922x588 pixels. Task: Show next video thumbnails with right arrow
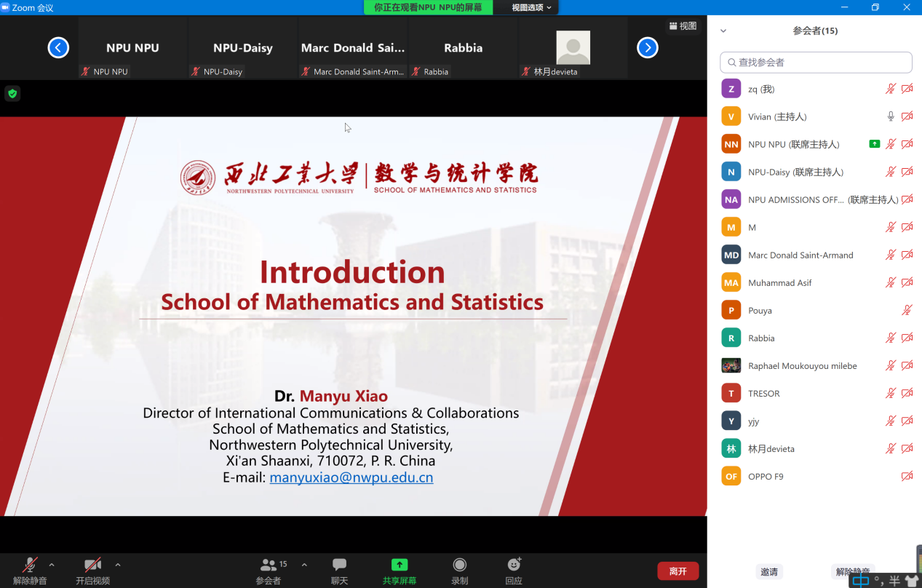[647, 48]
